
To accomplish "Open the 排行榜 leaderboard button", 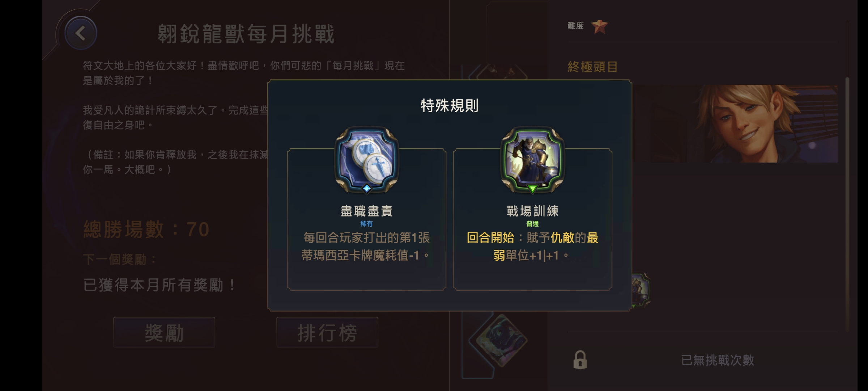I will (327, 332).
